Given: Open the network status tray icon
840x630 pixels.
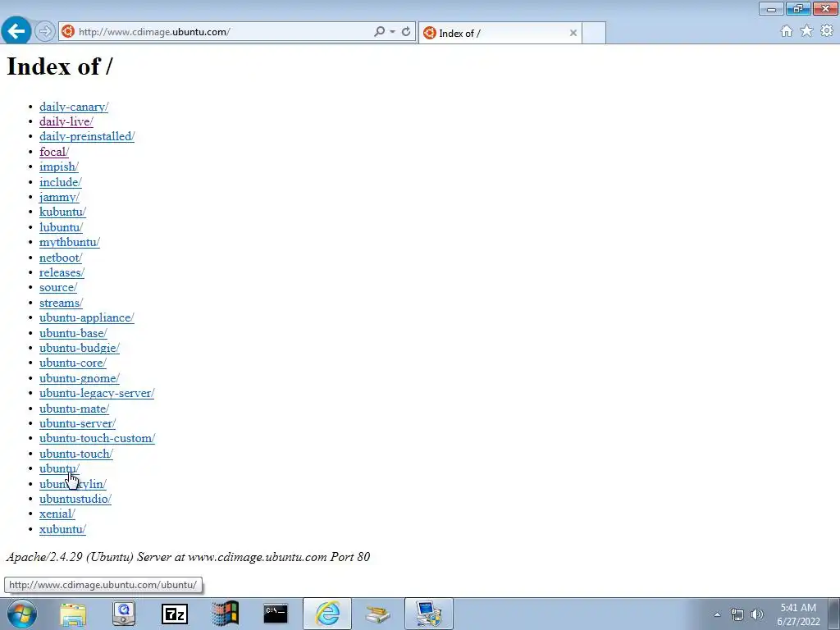Looking at the screenshot, I should tap(737, 614).
